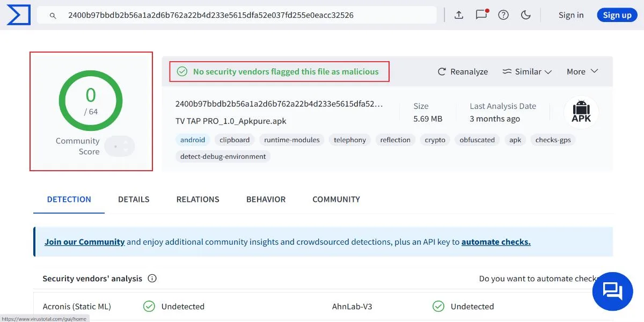Expand the Similar dropdown
The height and width of the screenshot is (322, 644).
tap(527, 71)
